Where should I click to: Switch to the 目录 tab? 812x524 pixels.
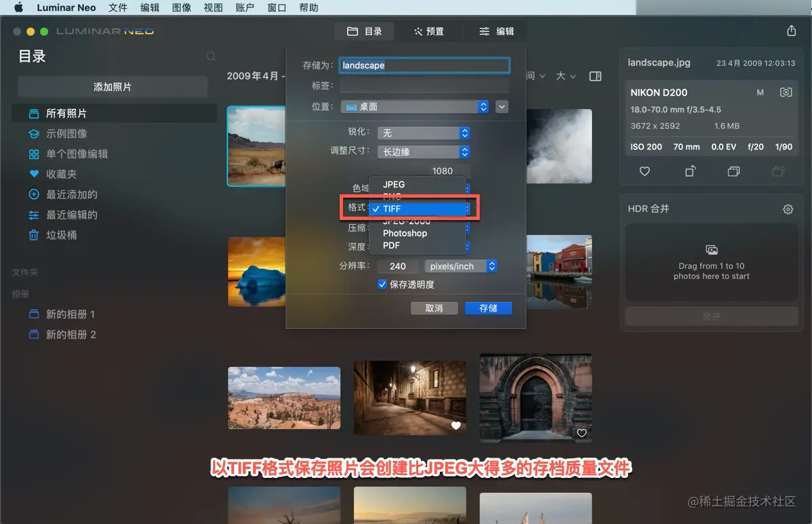(x=365, y=32)
